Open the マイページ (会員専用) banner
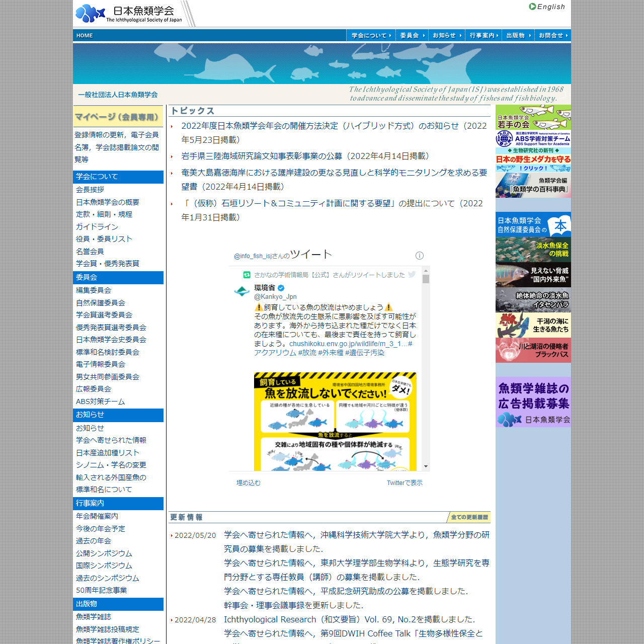644x644 pixels. [118, 117]
